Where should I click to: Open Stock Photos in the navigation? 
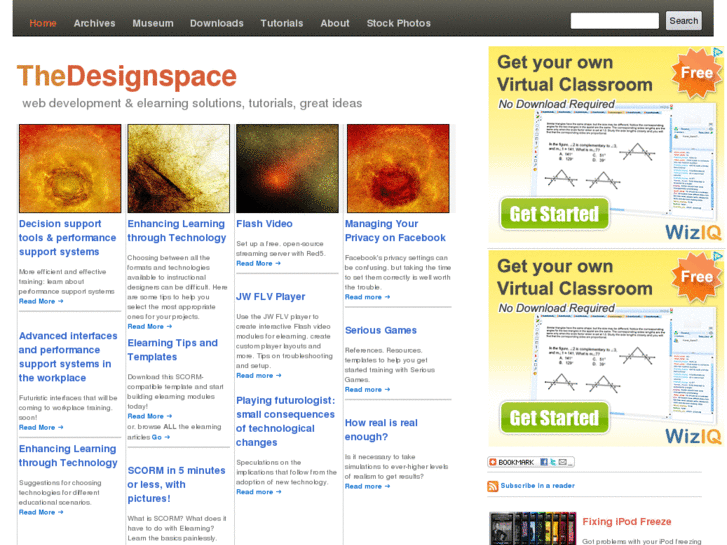point(398,23)
